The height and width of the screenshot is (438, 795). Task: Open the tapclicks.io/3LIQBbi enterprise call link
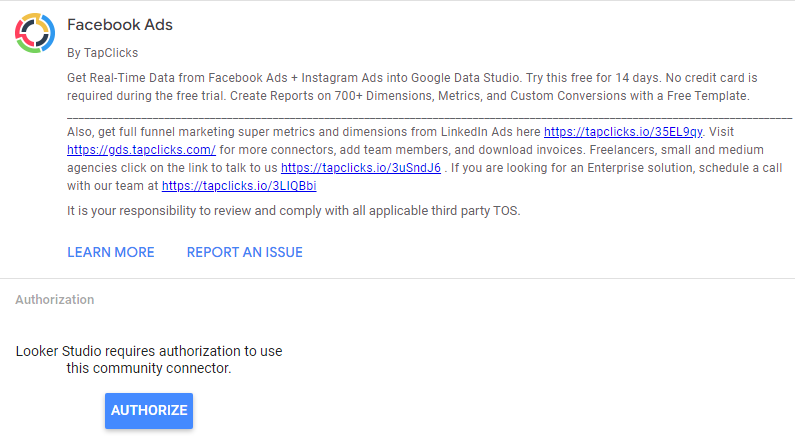(239, 186)
